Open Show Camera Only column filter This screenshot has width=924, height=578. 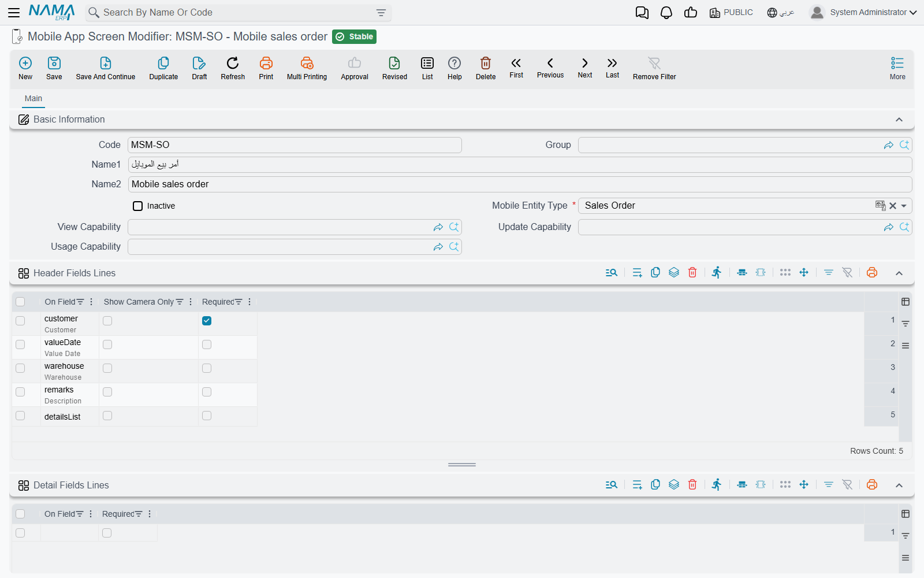[180, 302]
